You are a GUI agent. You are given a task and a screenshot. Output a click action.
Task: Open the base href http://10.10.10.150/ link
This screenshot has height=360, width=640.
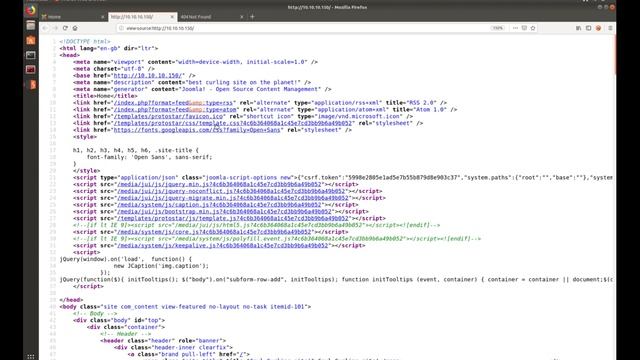pyautogui.click(x=149, y=76)
